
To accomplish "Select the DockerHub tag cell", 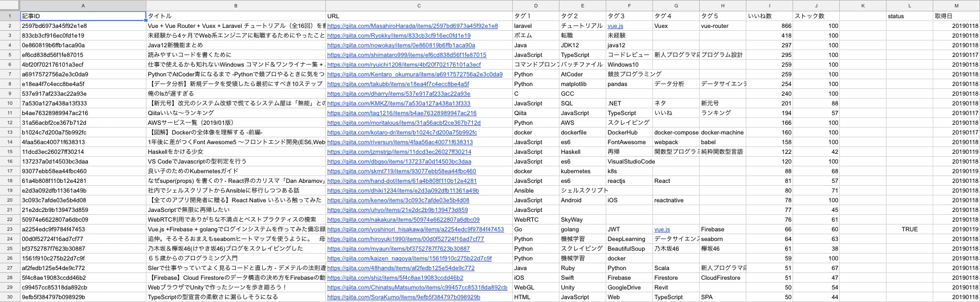I will [x=629, y=132].
